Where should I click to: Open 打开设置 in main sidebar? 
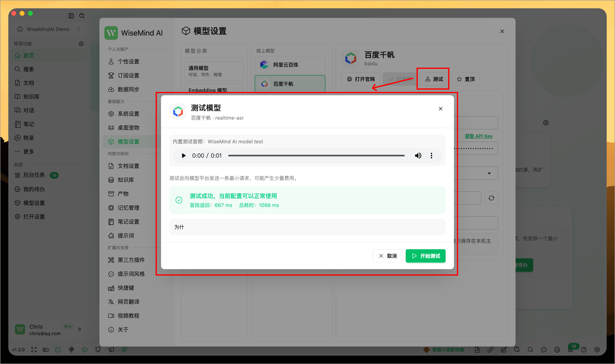click(49, 217)
